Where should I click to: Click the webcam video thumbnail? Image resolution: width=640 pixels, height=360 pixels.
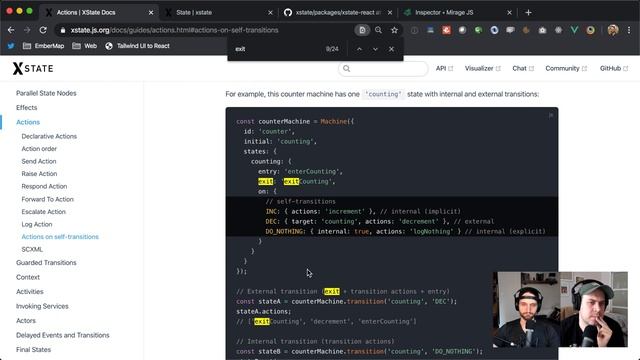point(560,309)
